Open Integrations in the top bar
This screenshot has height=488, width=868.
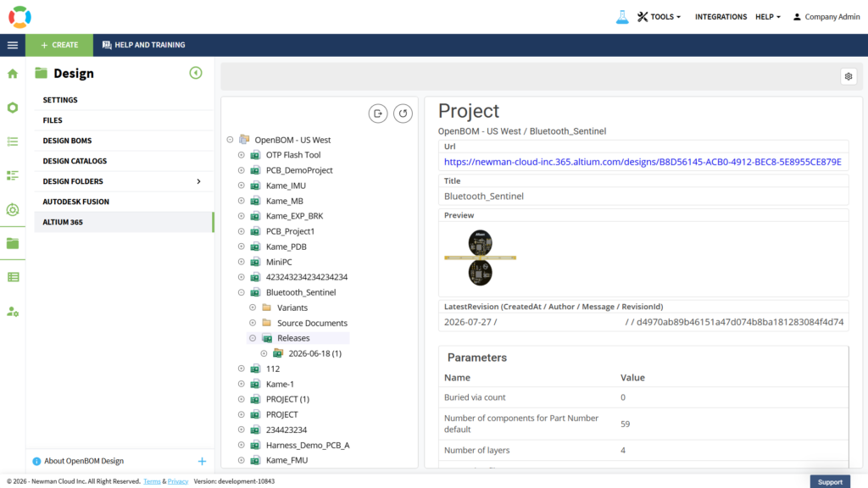pyautogui.click(x=721, y=17)
